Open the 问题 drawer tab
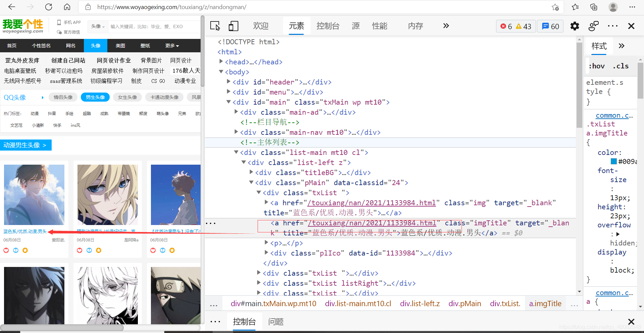The image size is (644, 333). point(276,322)
